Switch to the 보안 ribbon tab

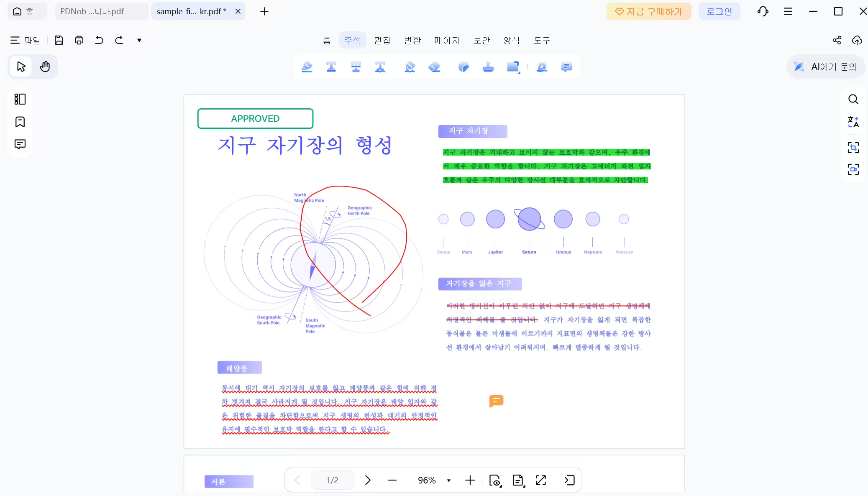[481, 40]
